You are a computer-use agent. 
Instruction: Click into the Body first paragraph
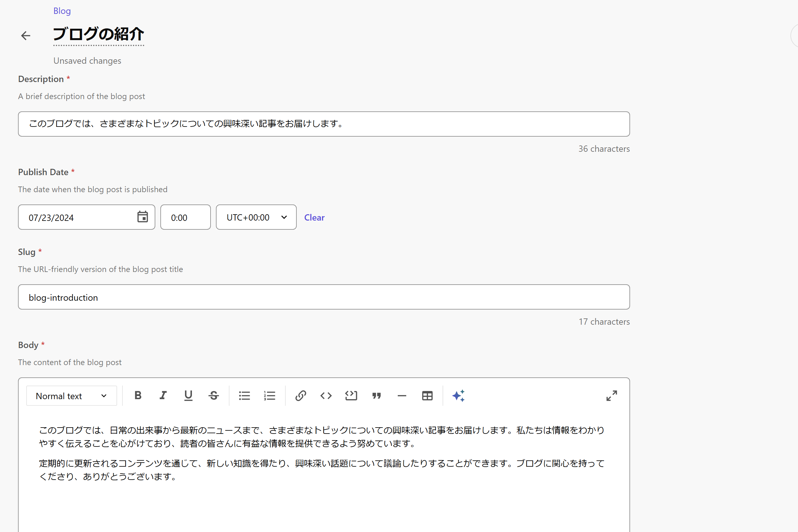[321, 437]
